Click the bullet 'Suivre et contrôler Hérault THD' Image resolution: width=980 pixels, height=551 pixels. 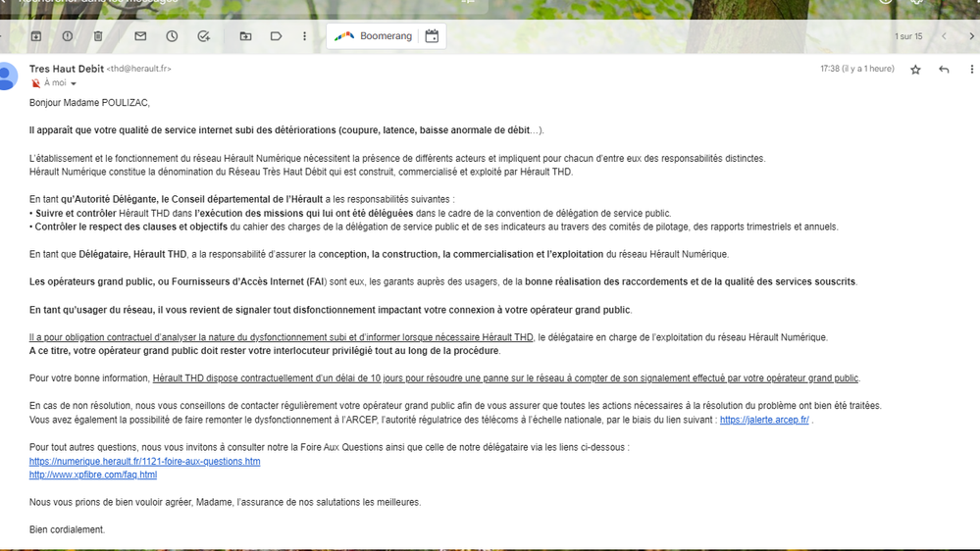coord(350,213)
